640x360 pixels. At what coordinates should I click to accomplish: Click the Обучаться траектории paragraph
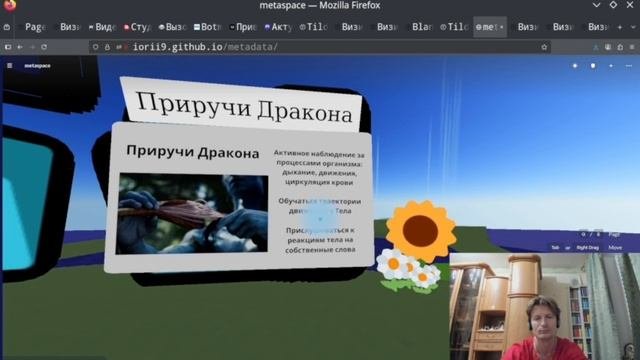point(320,206)
